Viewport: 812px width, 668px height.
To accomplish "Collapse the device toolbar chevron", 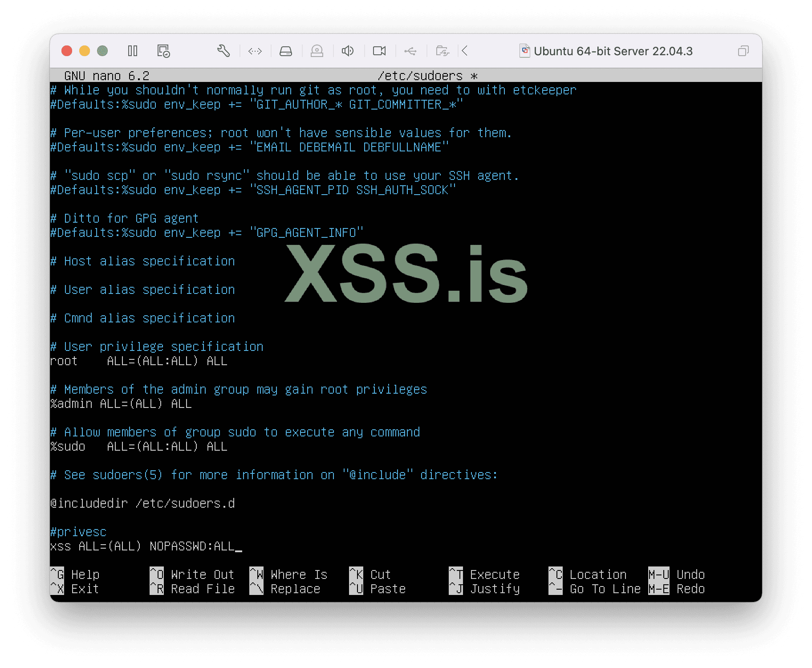I will 465,51.
